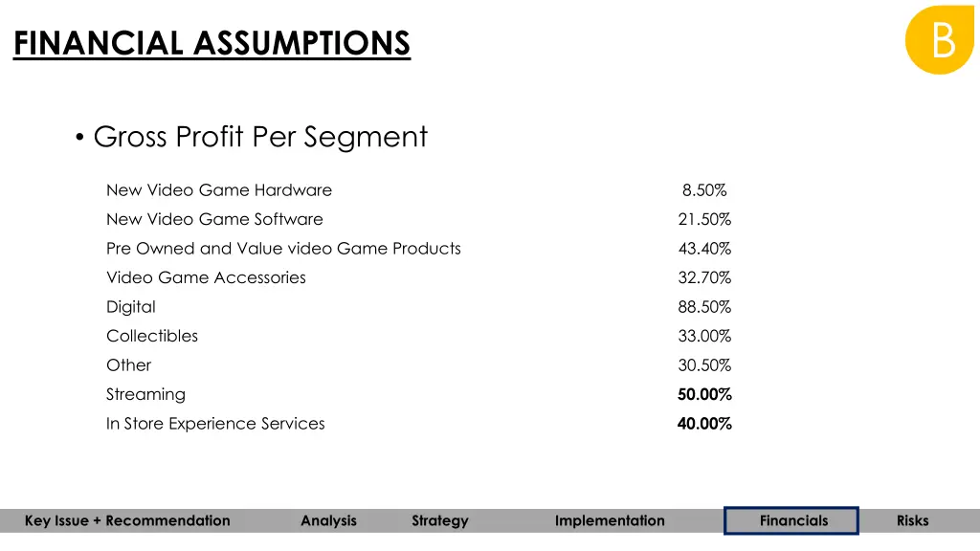Viewport: 980px width, 551px height.
Task: Switch to the Strategy section tab
Action: tap(440, 520)
